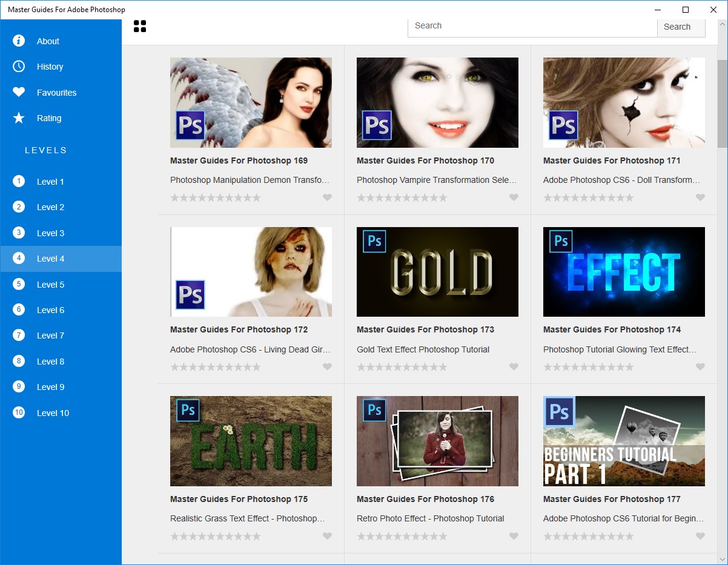The height and width of the screenshot is (565, 728).
Task: Open the About menu item
Action: coord(61,41)
